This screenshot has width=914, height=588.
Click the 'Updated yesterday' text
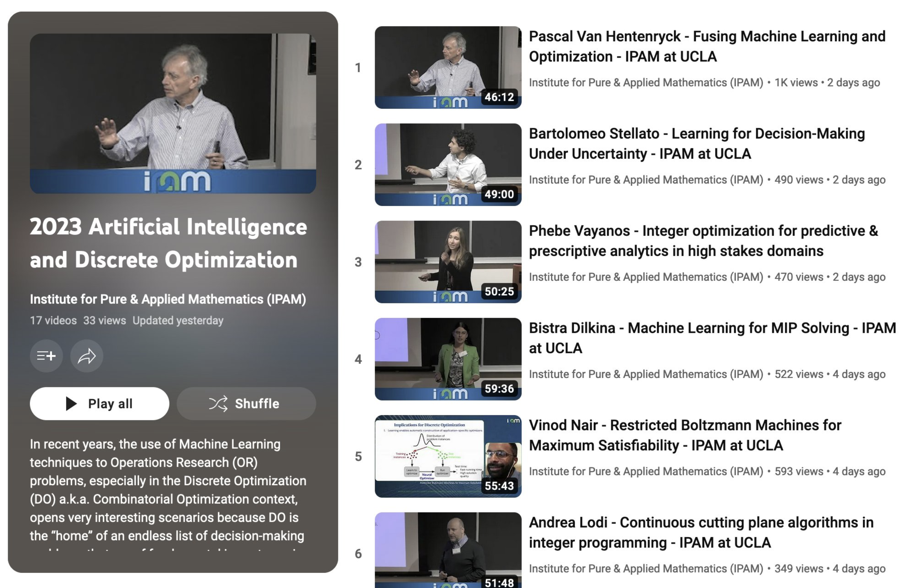point(178,320)
